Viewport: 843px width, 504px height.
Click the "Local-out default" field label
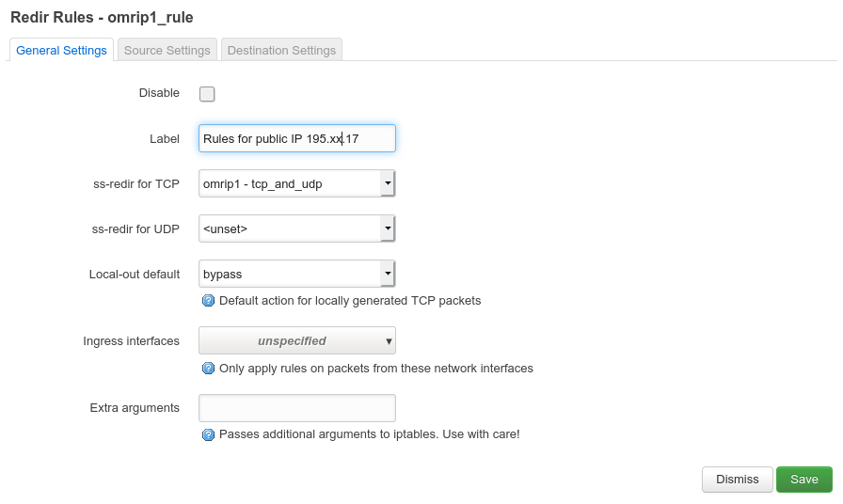135,274
